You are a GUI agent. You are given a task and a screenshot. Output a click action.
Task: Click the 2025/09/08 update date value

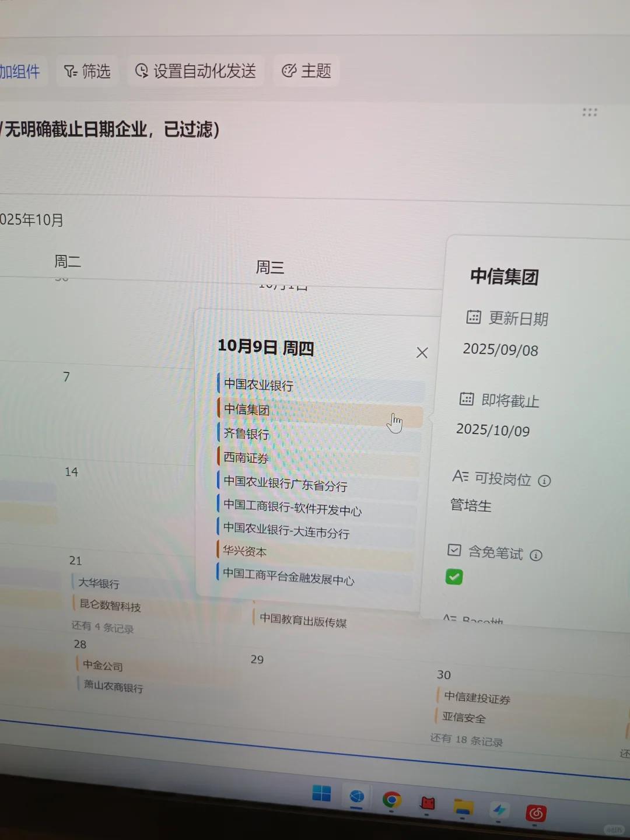500,349
